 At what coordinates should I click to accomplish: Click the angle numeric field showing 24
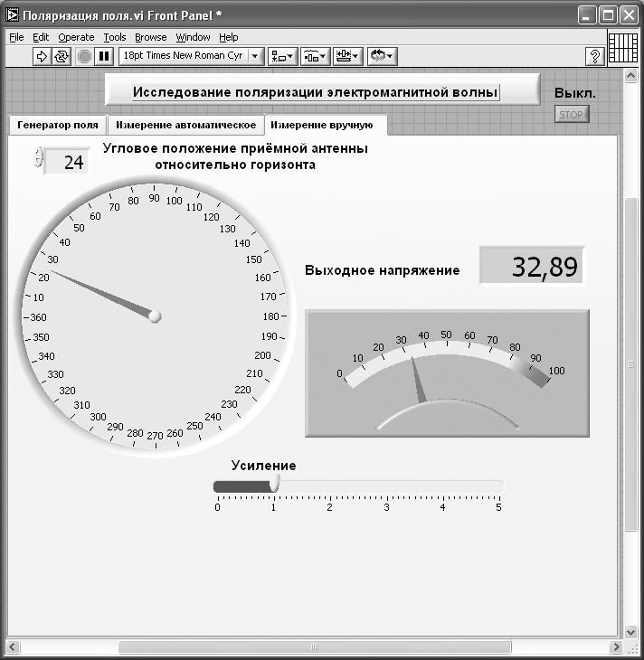(x=67, y=162)
